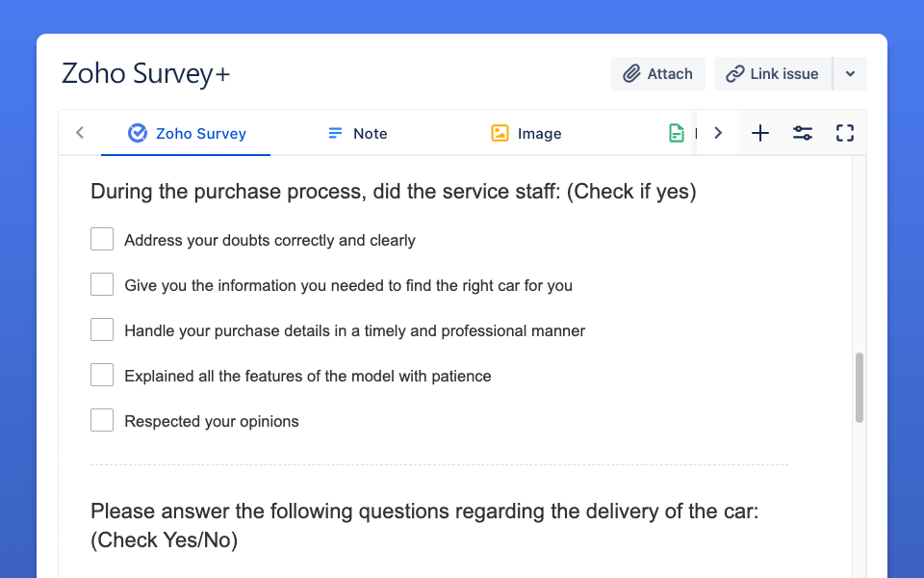Switch to the Note tab
Viewport: 924px width, 578px height.
tap(370, 134)
